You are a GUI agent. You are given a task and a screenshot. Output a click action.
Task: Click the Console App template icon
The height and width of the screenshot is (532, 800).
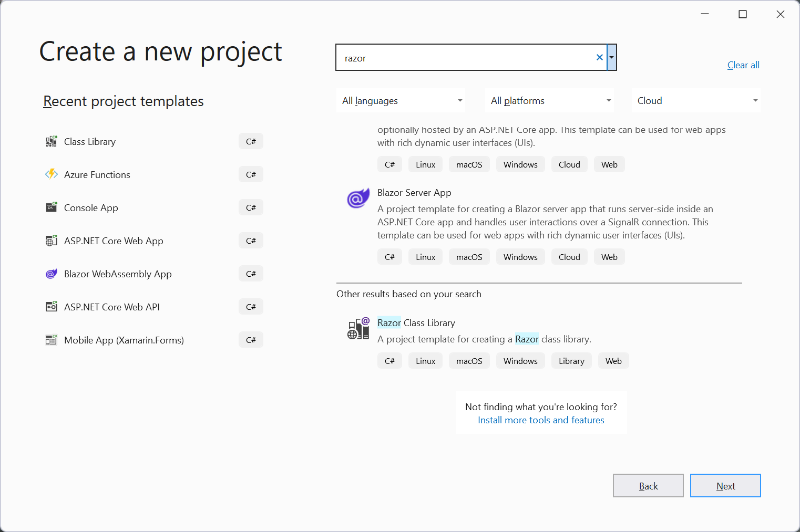click(51, 207)
